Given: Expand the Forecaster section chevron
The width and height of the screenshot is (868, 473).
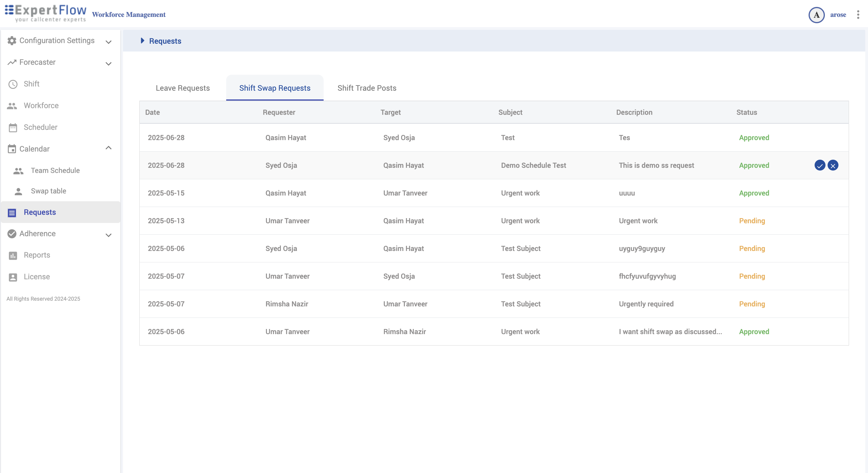Looking at the screenshot, I should click(108, 63).
